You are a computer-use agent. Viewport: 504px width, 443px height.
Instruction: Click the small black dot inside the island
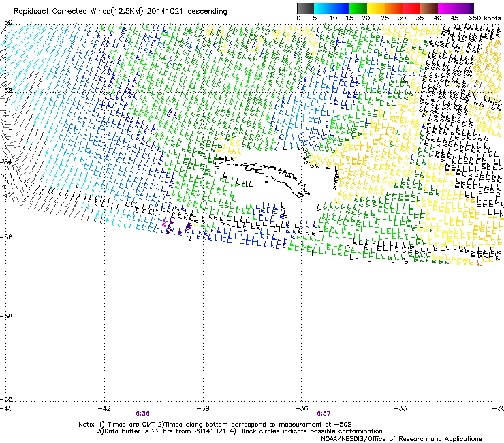click(x=266, y=183)
